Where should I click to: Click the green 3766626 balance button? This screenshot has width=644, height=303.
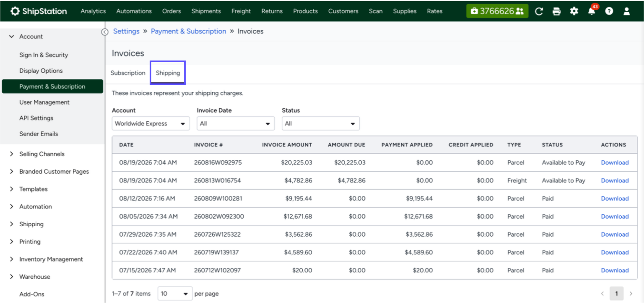[497, 11]
